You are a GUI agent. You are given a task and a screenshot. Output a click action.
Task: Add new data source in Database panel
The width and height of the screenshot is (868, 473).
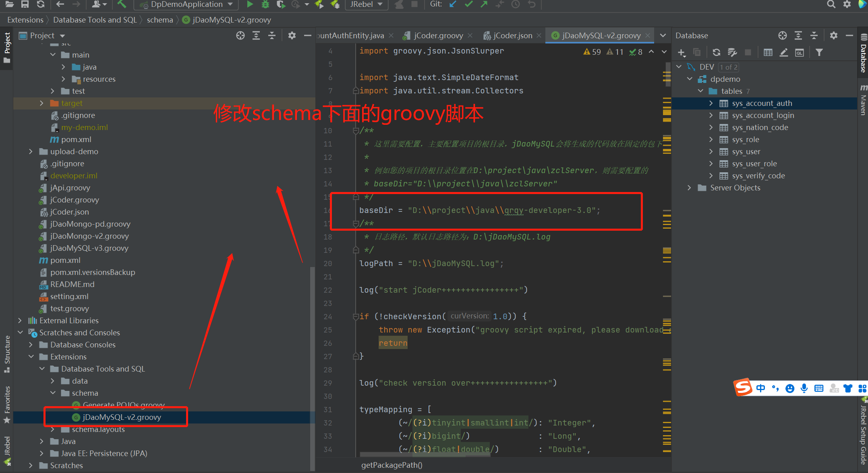tap(682, 52)
